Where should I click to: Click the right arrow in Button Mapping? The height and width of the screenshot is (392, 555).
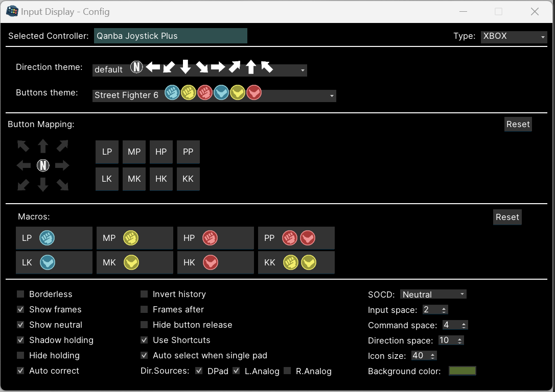click(62, 165)
